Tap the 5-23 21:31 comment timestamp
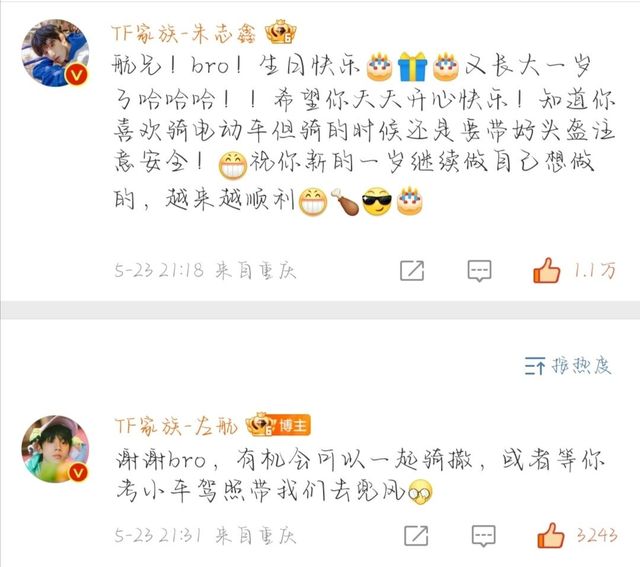 [158, 535]
